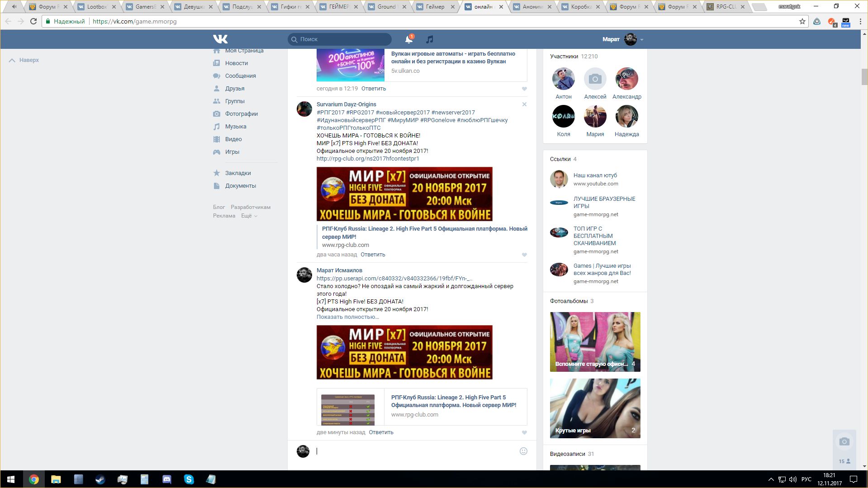
Task: Open the Сообщения speech bubble icon
Action: [x=217, y=76]
